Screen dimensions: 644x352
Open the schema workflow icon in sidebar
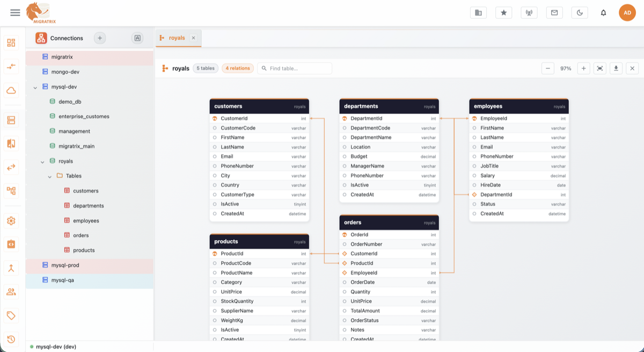tap(11, 190)
